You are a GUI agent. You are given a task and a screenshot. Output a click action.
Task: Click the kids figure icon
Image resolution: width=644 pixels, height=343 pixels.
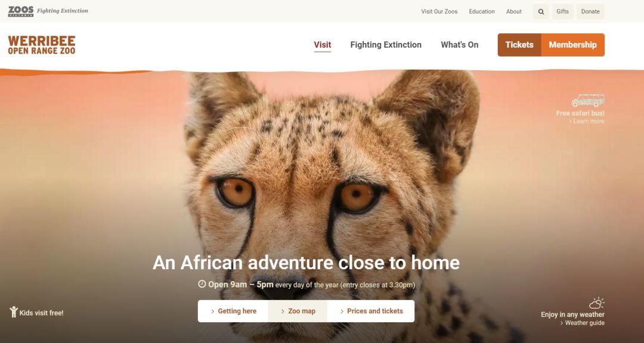point(14,312)
